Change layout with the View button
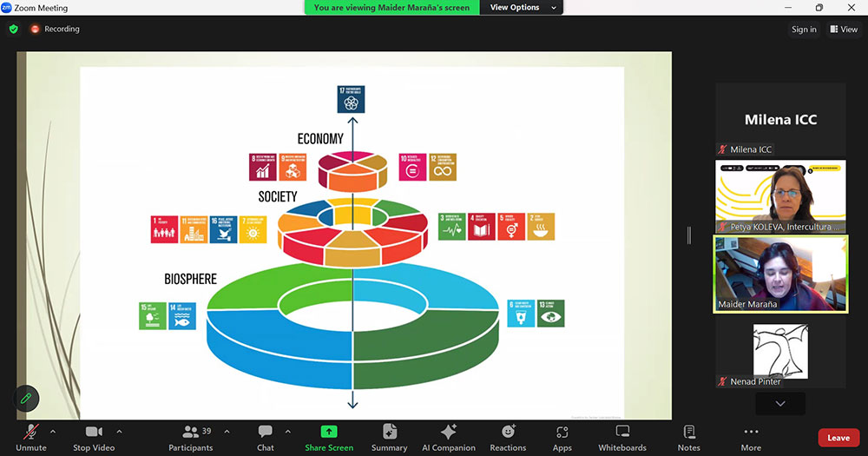Image resolution: width=868 pixels, height=456 pixels. 844,30
